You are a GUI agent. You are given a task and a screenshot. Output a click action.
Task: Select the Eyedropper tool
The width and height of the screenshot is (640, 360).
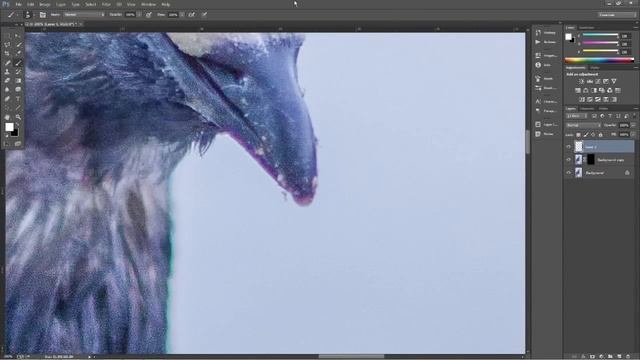pyautogui.click(x=18, y=53)
